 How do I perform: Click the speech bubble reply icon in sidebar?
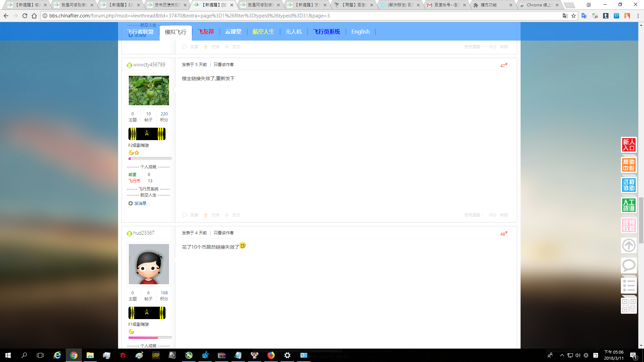tap(629, 265)
